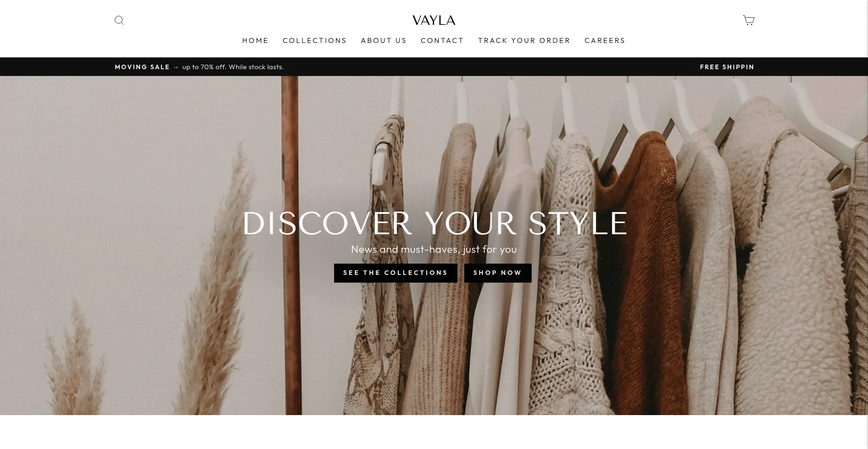Open the shopping cart icon

tap(749, 20)
